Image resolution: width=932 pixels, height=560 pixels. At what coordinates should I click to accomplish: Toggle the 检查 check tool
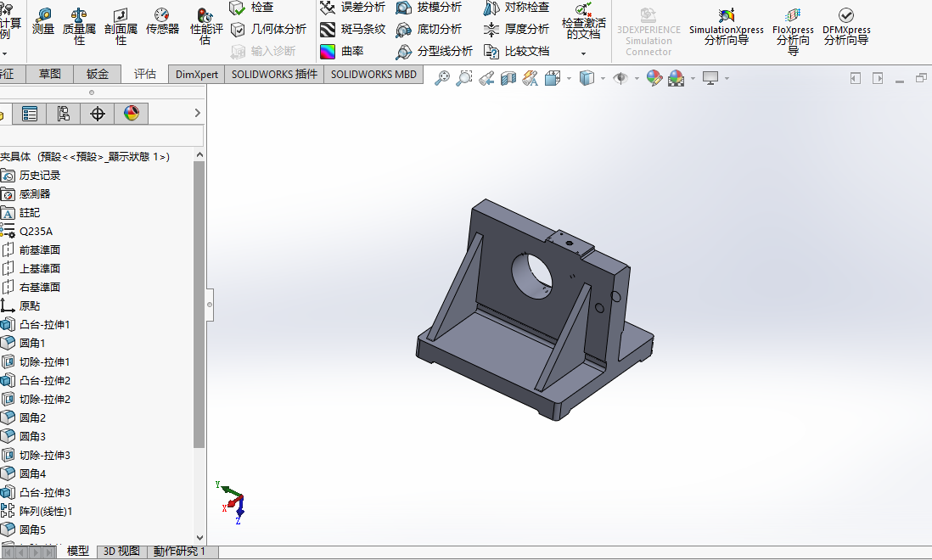point(252,8)
